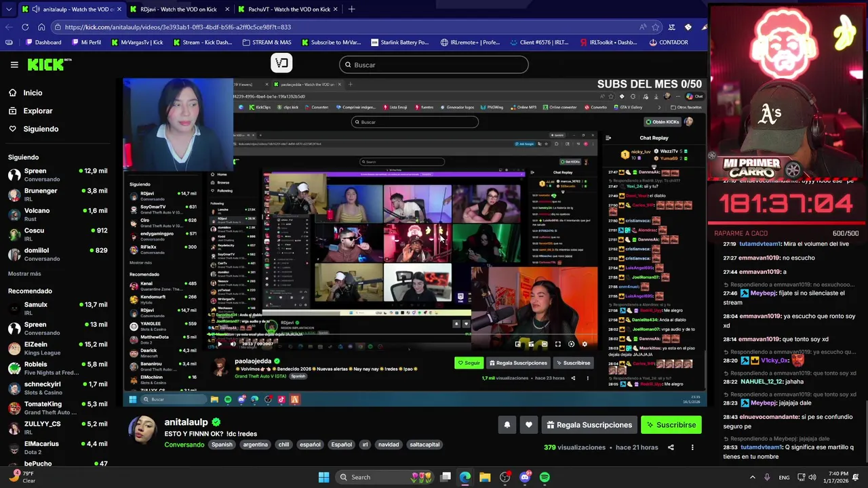Open TomateKing recommended channel

click(x=58, y=408)
